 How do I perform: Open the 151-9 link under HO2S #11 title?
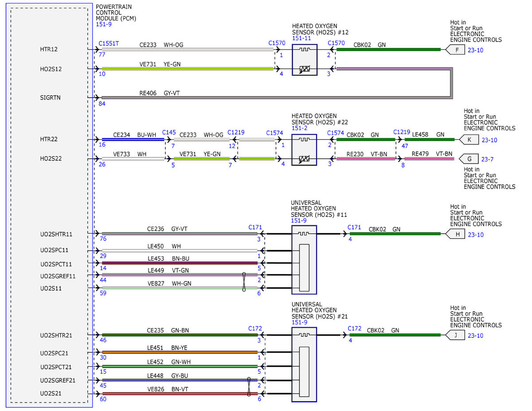[298, 220]
